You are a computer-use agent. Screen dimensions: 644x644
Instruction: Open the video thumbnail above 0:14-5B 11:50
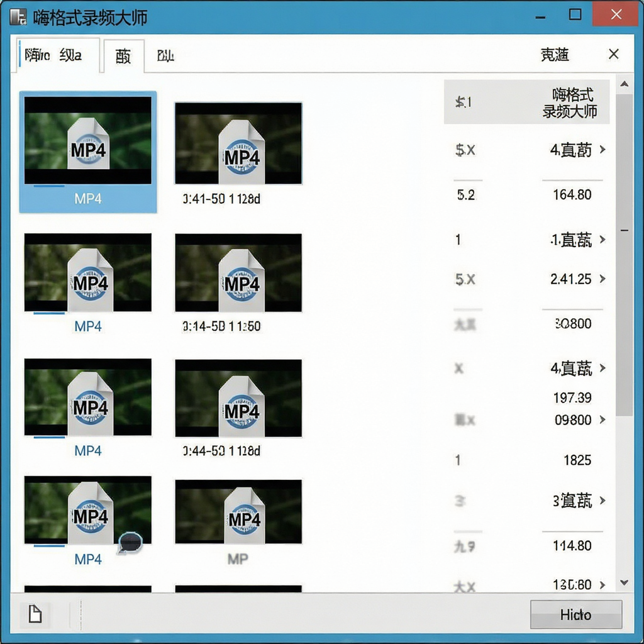click(238, 273)
